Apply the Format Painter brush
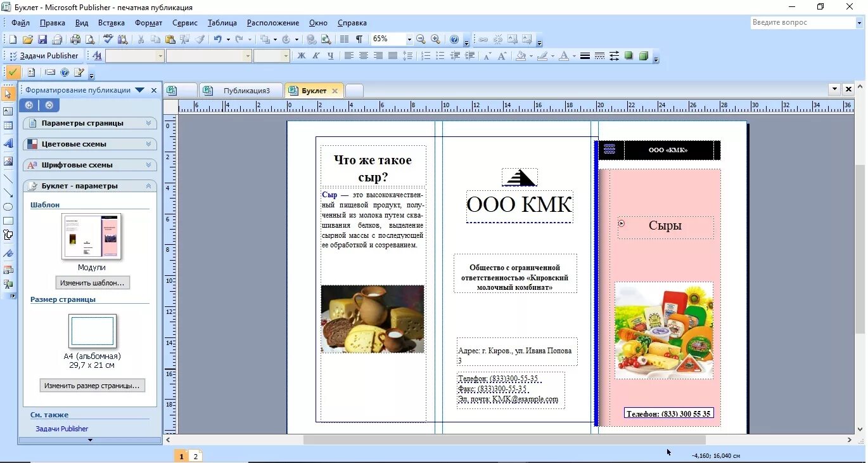This screenshot has height=463, width=868. (200, 39)
